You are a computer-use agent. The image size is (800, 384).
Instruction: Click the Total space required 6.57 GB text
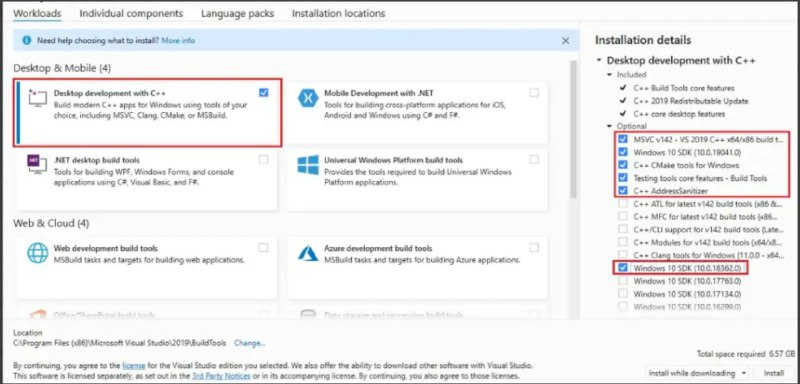(745, 353)
